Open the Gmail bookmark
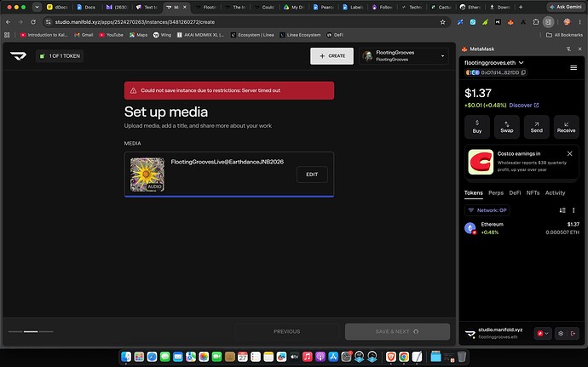588x367 pixels. (84, 35)
